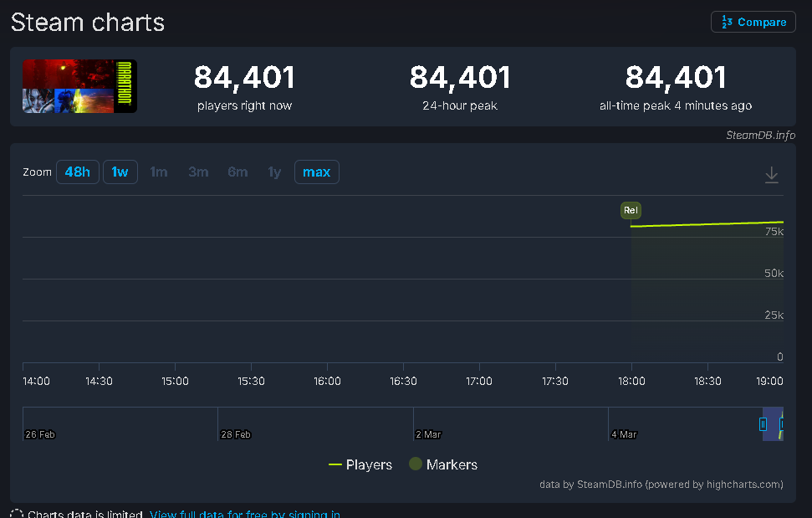Click the players right now count
The height and width of the screenshot is (518, 812).
click(244, 78)
